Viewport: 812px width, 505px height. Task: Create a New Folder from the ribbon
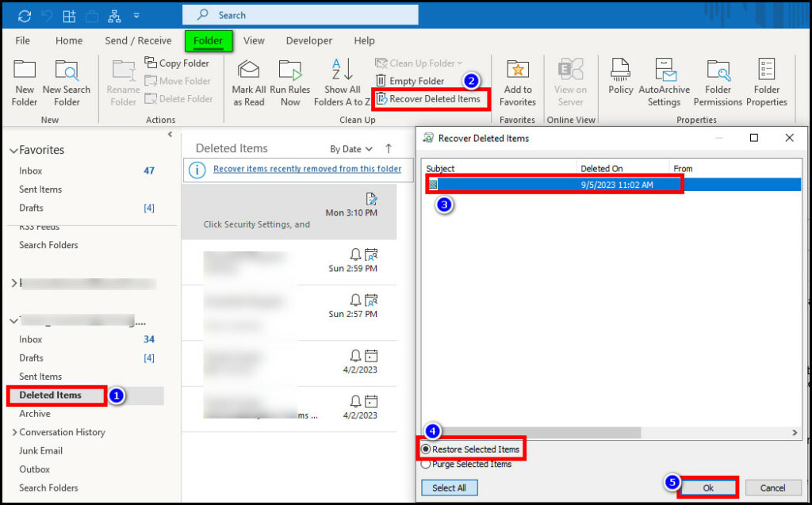24,79
